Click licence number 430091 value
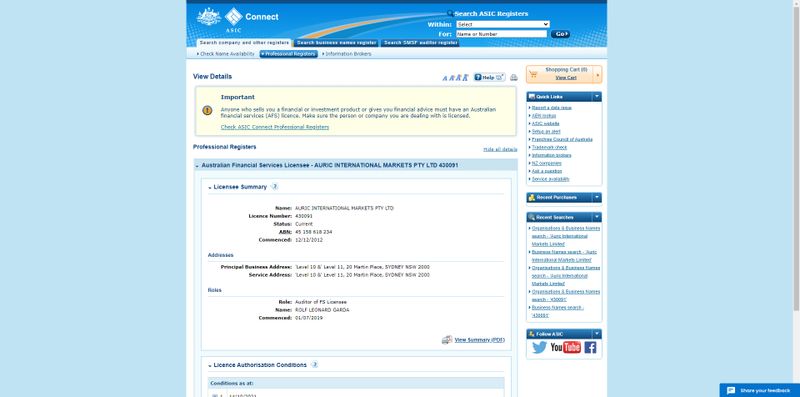 pyautogui.click(x=304, y=216)
